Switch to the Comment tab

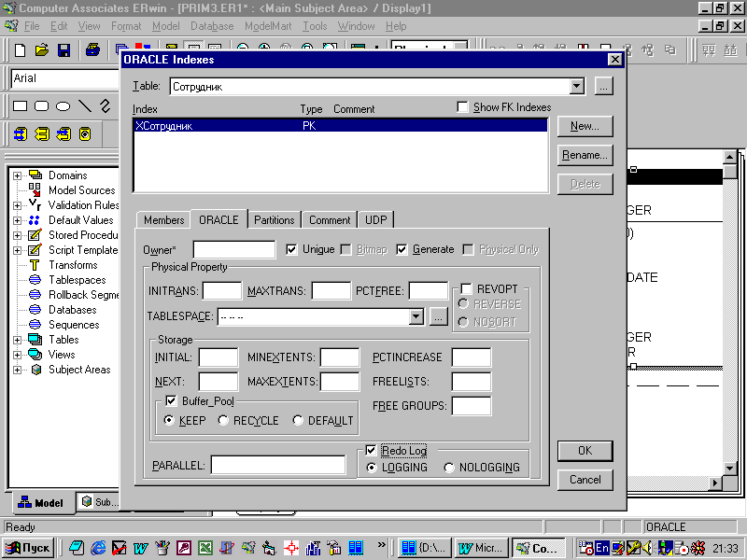pyautogui.click(x=330, y=219)
